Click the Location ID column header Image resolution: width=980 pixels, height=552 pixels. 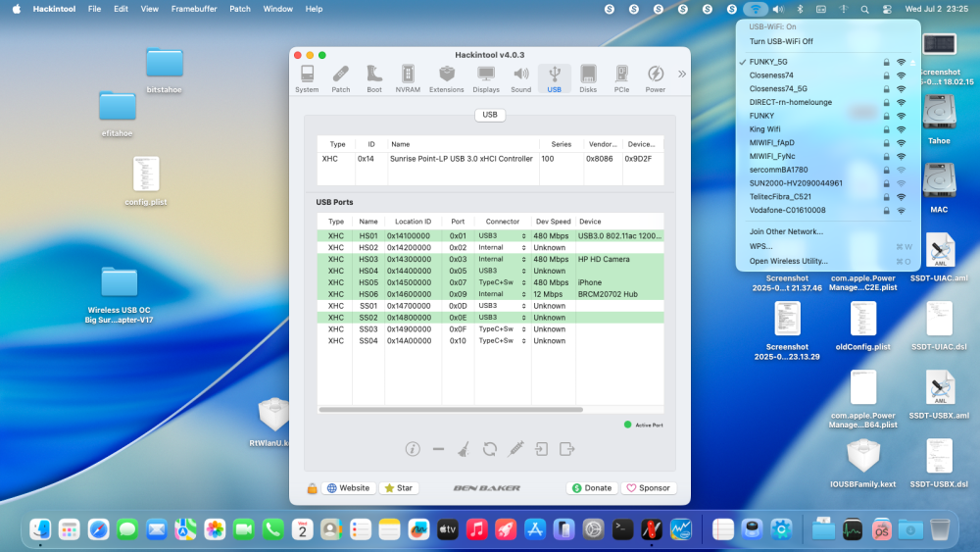point(413,222)
